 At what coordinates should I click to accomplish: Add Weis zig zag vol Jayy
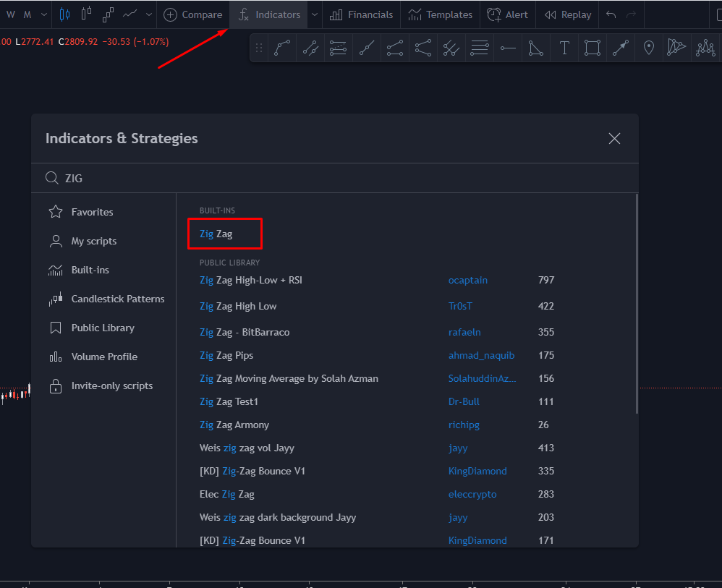pyautogui.click(x=247, y=448)
